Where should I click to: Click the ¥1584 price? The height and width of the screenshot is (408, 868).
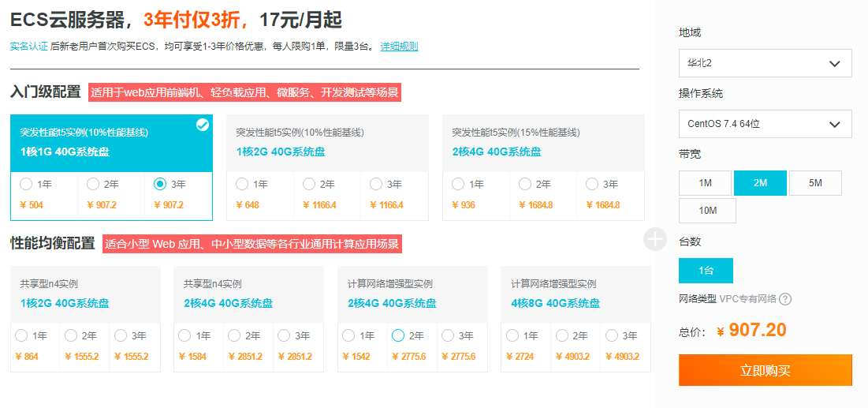click(193, 357)
